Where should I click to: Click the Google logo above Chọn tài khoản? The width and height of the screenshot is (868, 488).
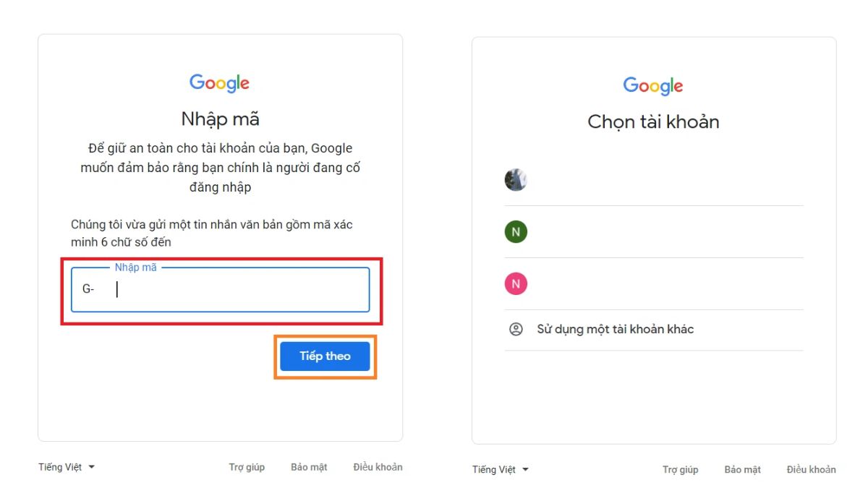click(653, 86)
